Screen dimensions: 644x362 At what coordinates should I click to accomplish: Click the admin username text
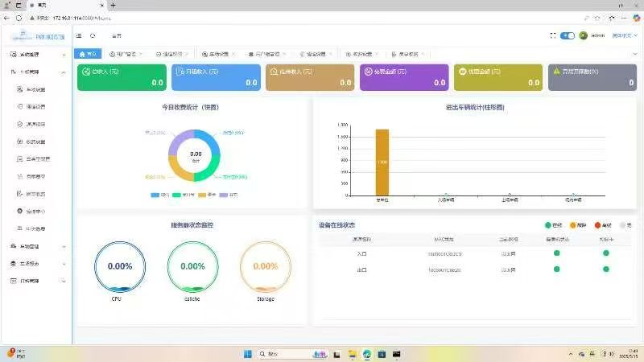coord(597,35)
